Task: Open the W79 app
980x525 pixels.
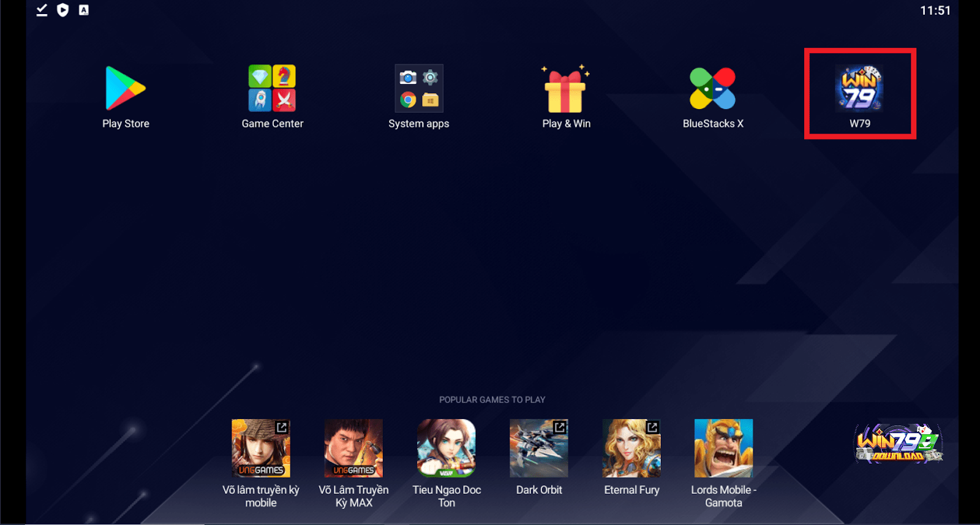Action: tap(859, 89)
